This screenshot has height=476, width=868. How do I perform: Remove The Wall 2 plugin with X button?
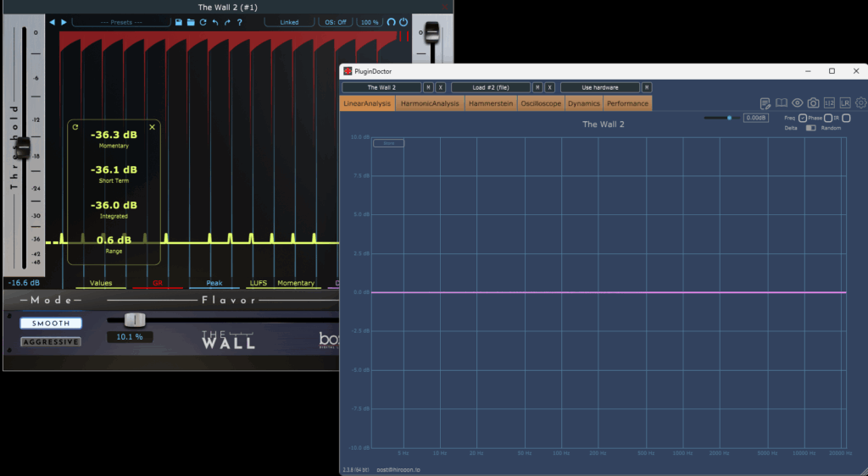point(441,87)
